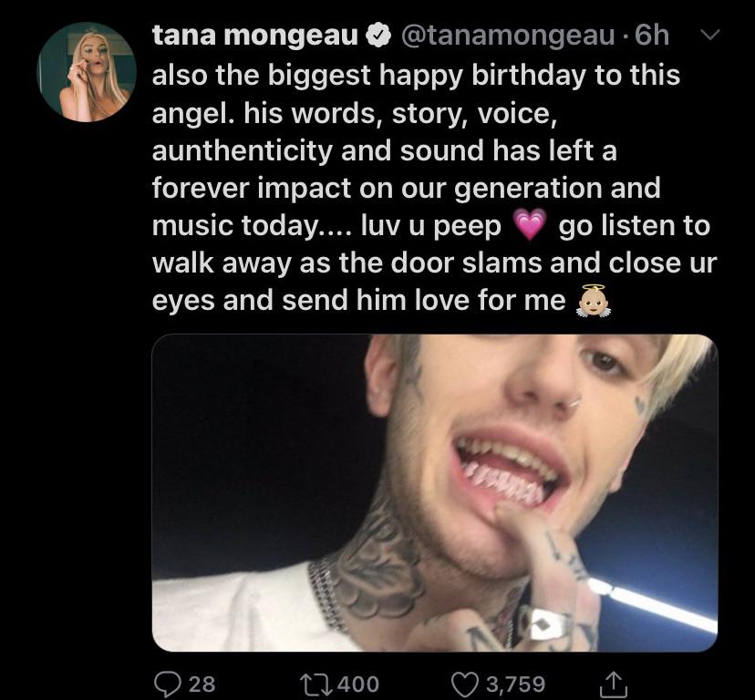This screenshot has height=700, width=755.
Task: View the 3,759 likes count
Action: 515,682
